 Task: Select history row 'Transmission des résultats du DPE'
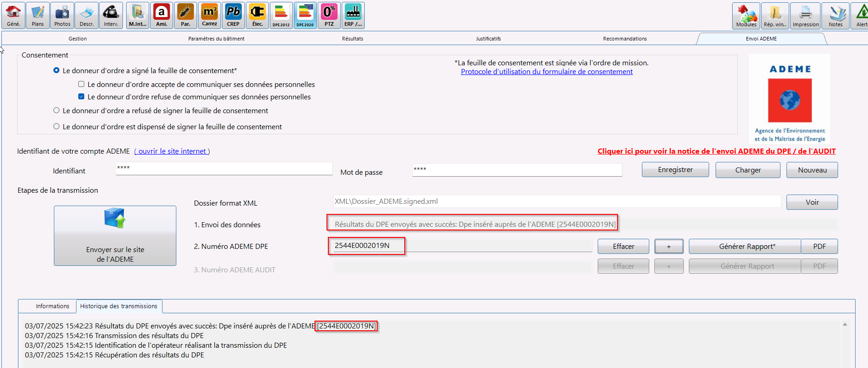114,336
